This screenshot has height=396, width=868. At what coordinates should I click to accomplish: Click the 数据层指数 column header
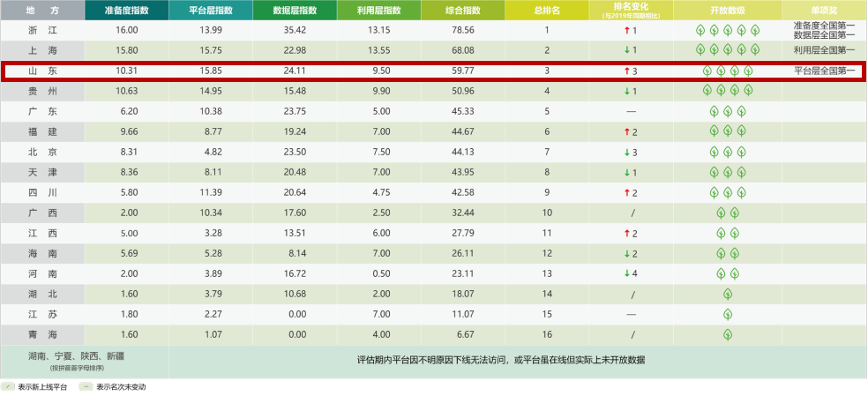click(x=295, y=11)
